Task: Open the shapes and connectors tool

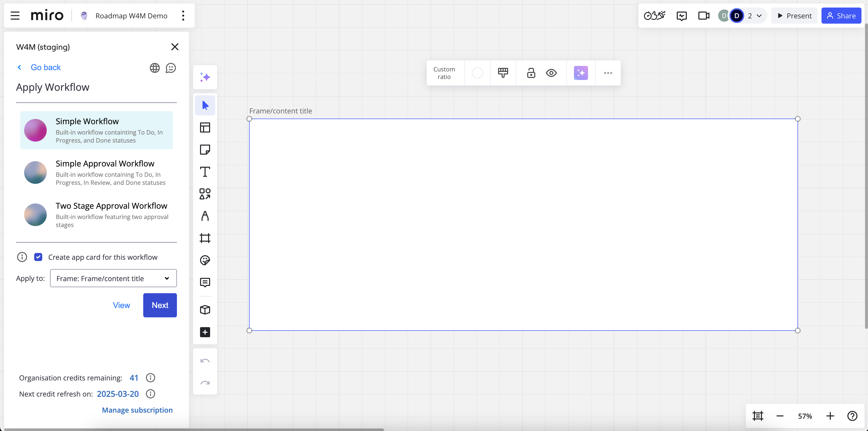Action: pos(205,194)
